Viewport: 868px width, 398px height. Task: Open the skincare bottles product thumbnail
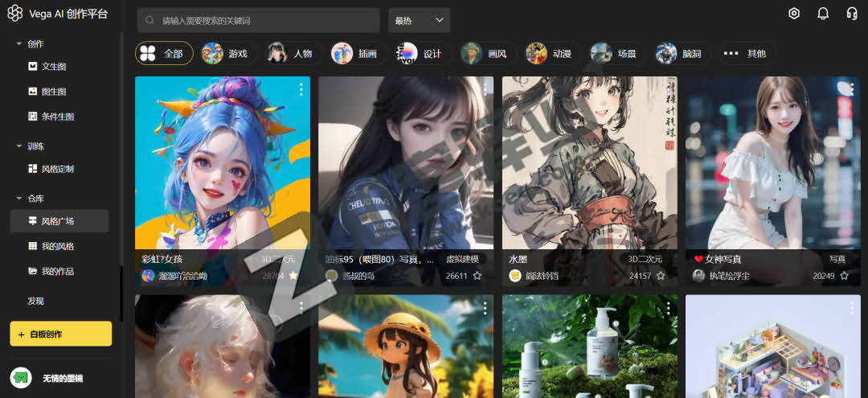click(x=590, y=346)
